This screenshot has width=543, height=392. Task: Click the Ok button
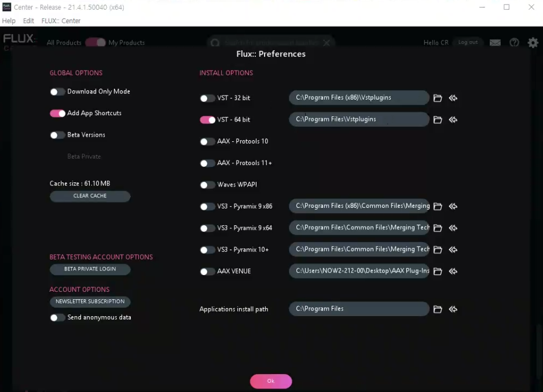pos(271,381)
